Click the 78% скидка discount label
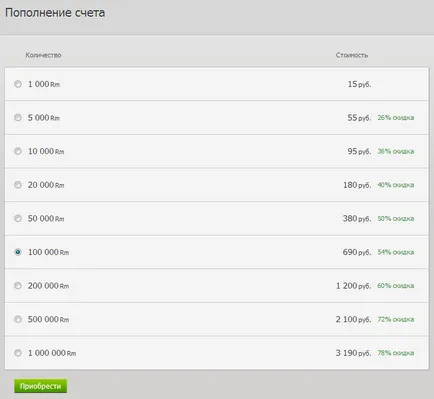Viewport: 434px width, 399px height. [x=396, y=353]
